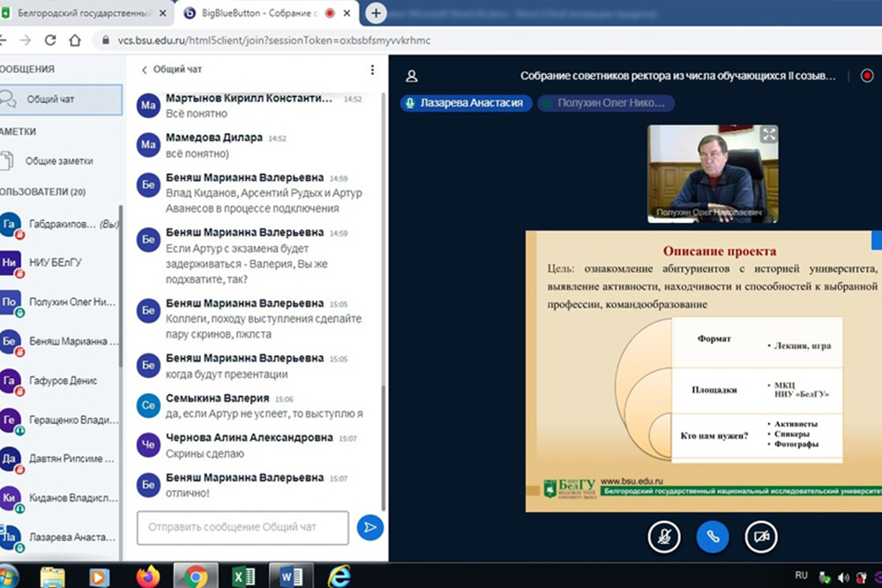Open Общие заметки shared notes
This screenshot has height=588, width=882.
(59, 161)
